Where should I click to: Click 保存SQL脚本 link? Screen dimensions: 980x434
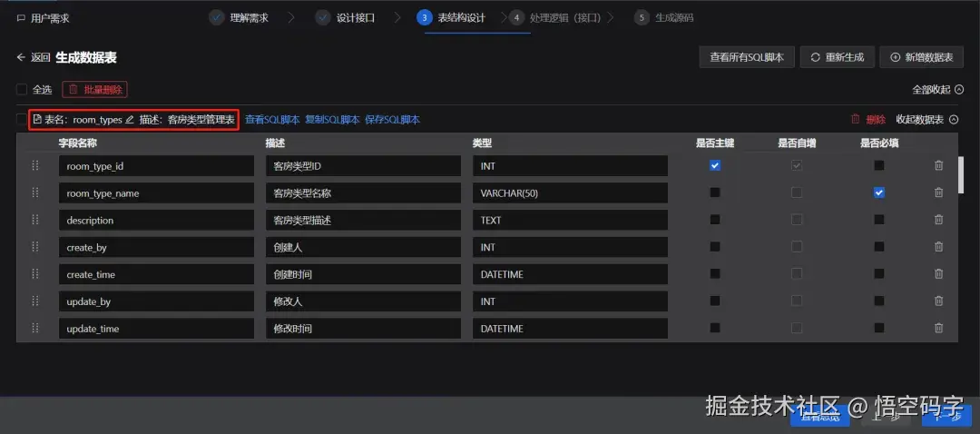pyautogui.click(x=393, y=120)
